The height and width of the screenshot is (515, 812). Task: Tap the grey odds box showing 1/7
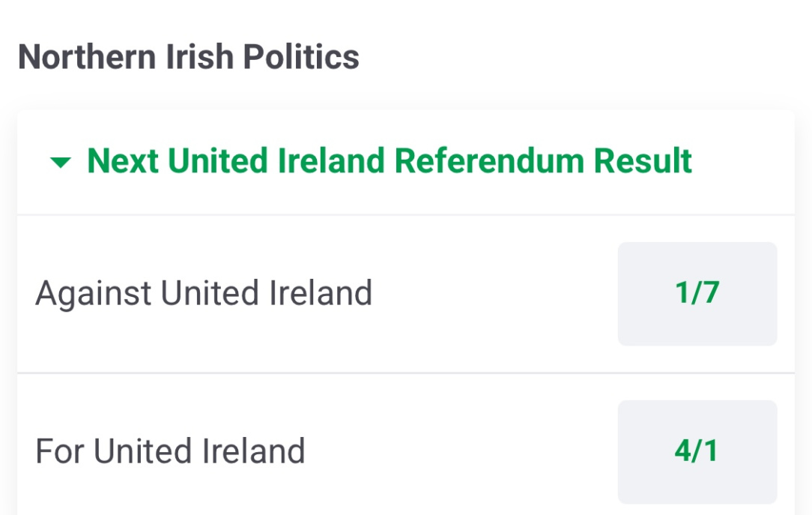pyautogui.click(x=697, y=293)
